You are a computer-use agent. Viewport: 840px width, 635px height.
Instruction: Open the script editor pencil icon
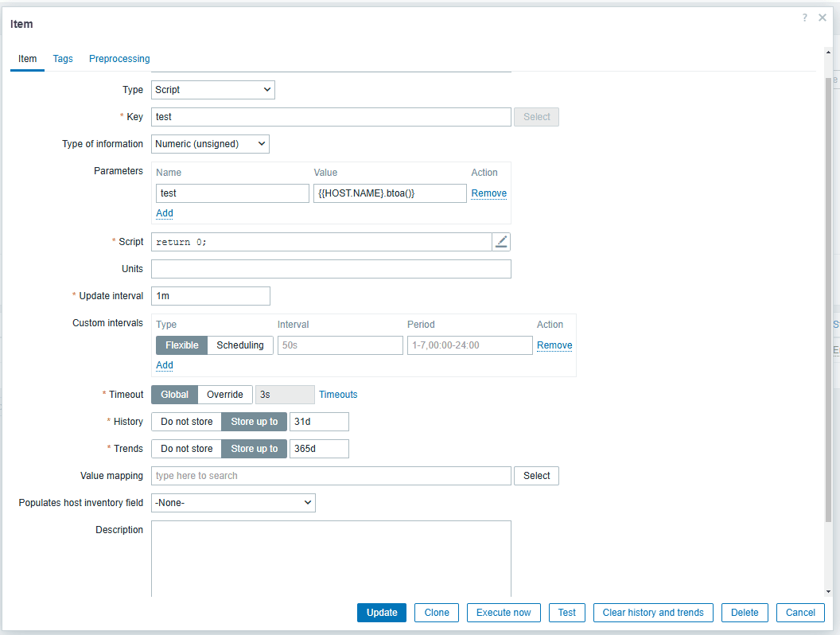[501, 242]
